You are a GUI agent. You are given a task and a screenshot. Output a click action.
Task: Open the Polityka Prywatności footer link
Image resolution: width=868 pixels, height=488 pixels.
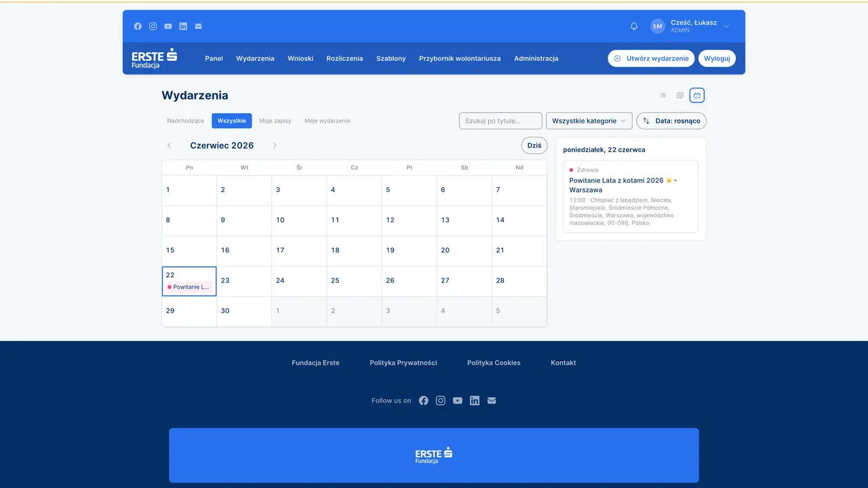[403, 363]
